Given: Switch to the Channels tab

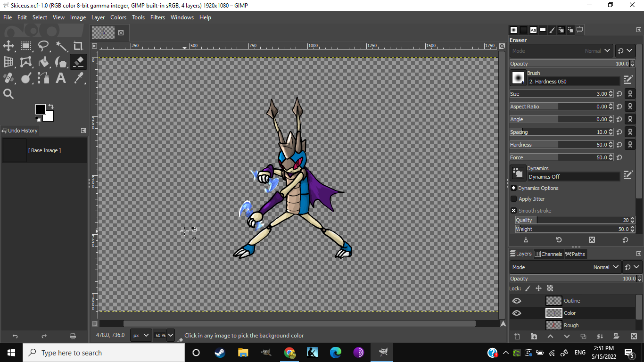Looking at the screenshot, I should coord(548,254).
